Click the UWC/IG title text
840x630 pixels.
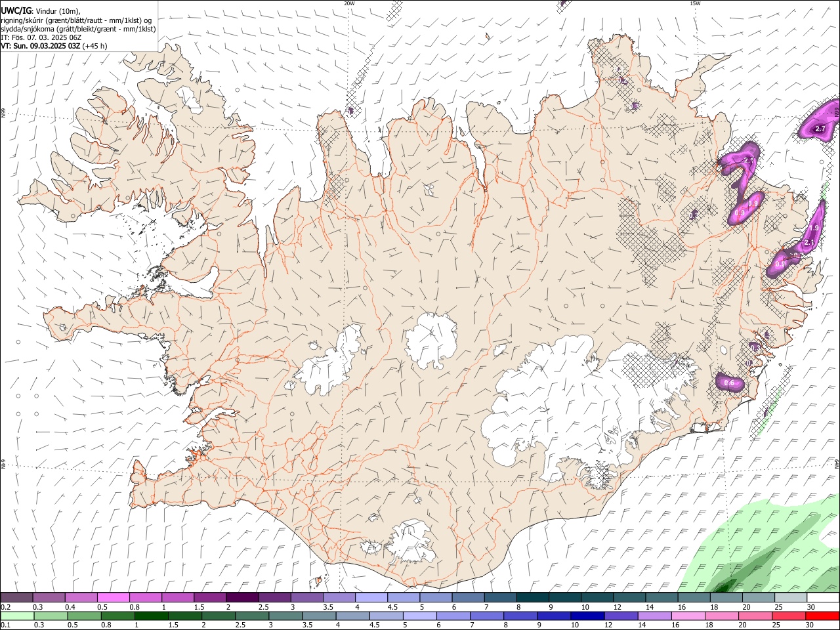(15, 11)
